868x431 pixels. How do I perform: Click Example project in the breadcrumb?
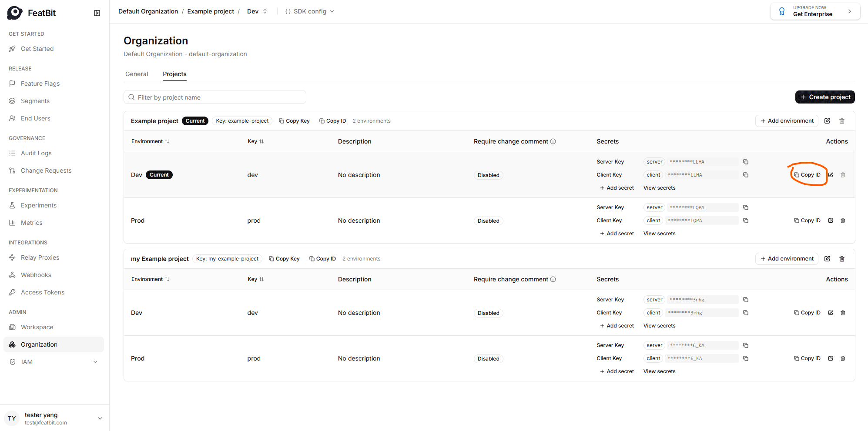(x=211, y=11)
